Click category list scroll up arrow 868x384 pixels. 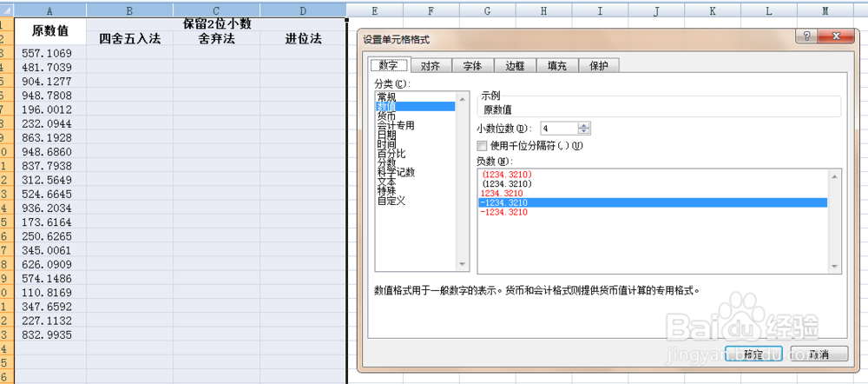(x=463, y=99)
